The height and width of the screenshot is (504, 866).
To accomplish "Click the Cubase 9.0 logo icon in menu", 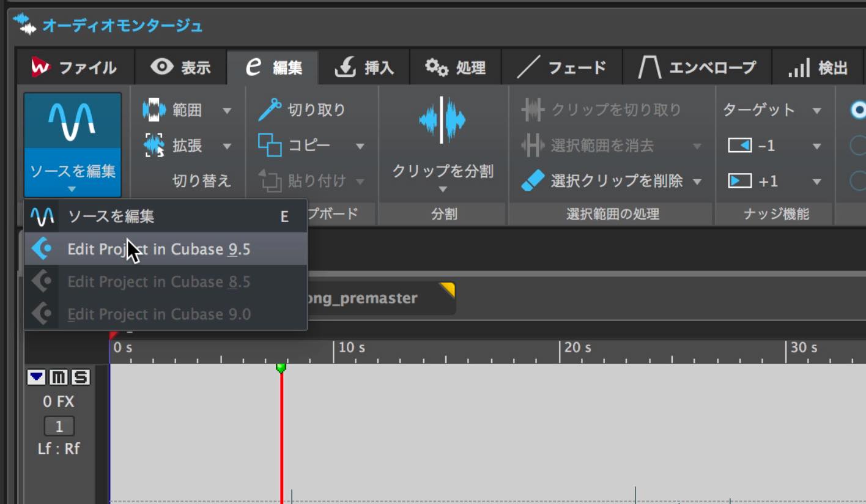I will point(42,314).
